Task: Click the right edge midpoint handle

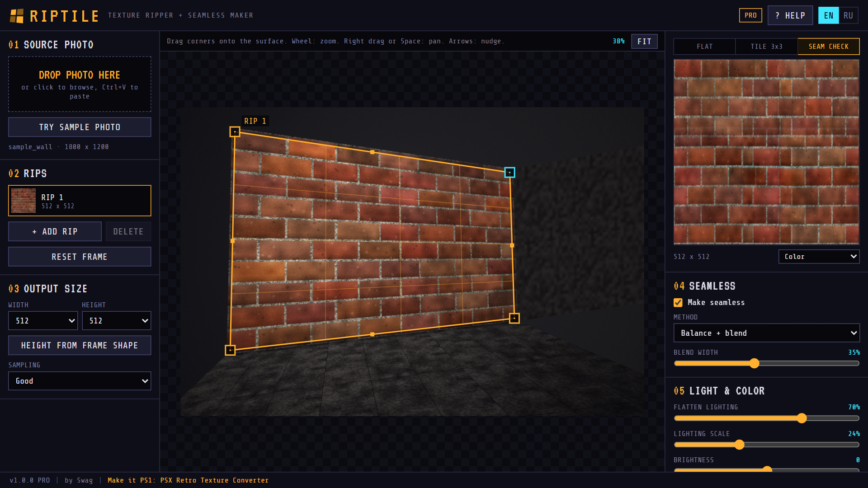Action: pos(512,245)
